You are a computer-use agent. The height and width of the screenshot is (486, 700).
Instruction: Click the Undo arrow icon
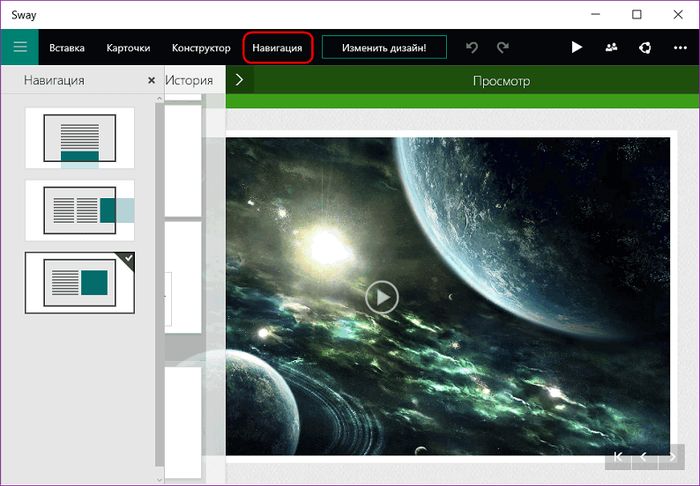click(x=473, y=47)
